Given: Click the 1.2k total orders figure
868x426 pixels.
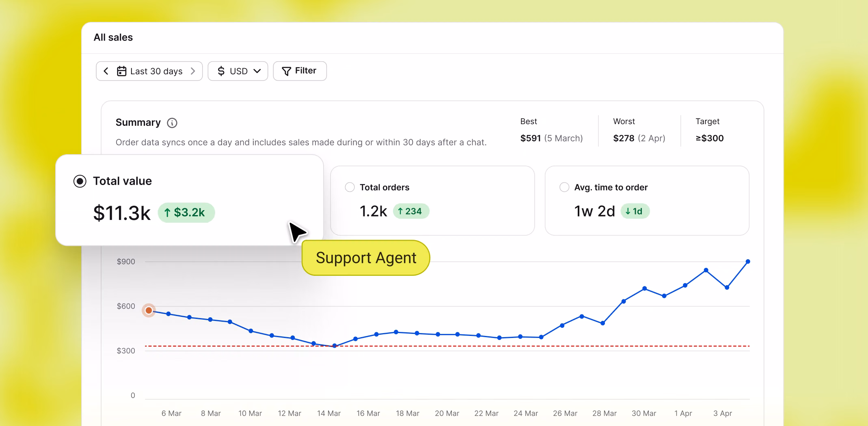Looking at the screenshot, I should coord(374,211).
